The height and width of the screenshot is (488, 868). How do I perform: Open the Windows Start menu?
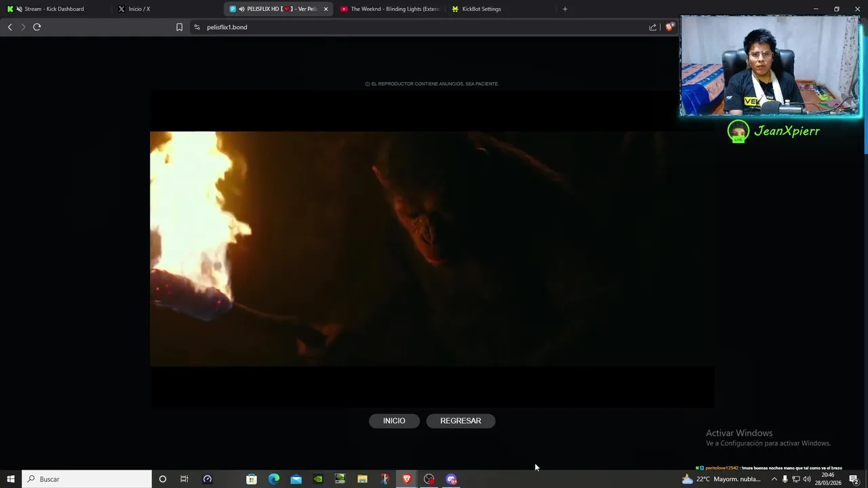pyautogui.click(x=10, y=479)
